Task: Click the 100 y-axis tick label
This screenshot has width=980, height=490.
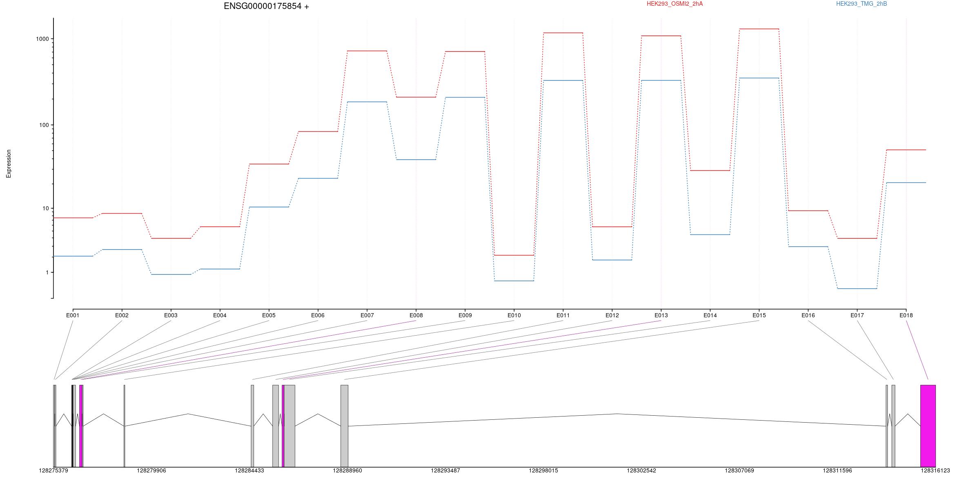Action: pos(44,125)
